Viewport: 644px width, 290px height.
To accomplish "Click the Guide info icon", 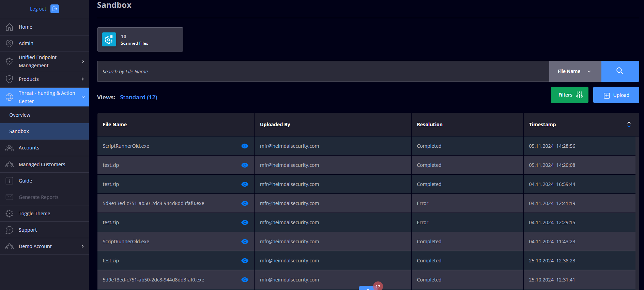I will (x=10, y=181).
